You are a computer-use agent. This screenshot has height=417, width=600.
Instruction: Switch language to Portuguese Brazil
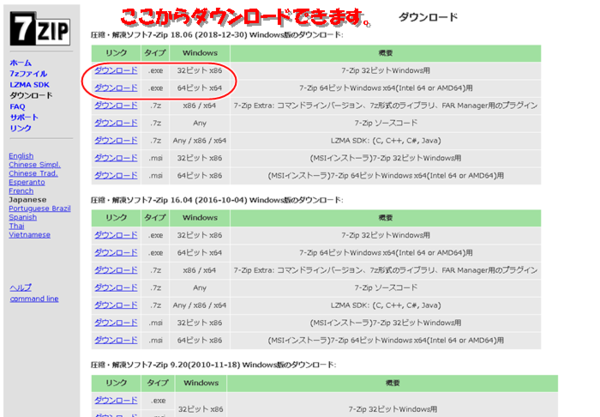[x=40, y=209]
